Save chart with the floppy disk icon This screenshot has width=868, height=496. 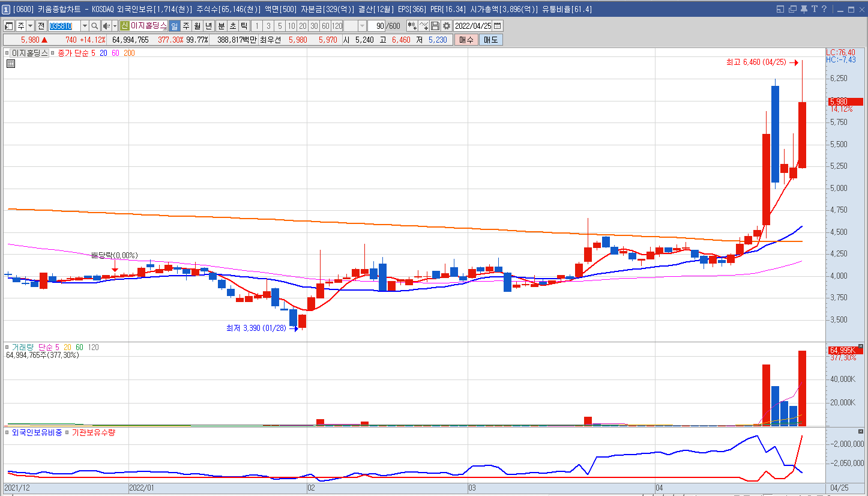coord(436,26)
